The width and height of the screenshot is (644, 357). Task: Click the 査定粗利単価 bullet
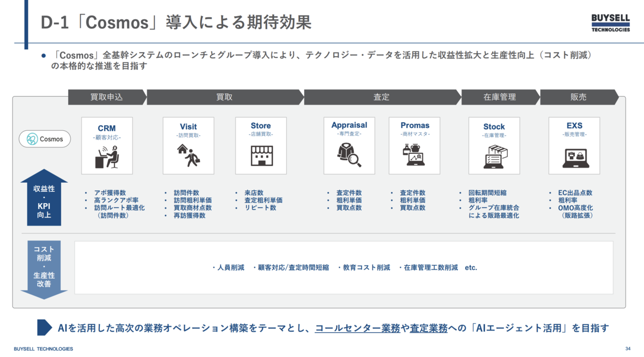264,200
